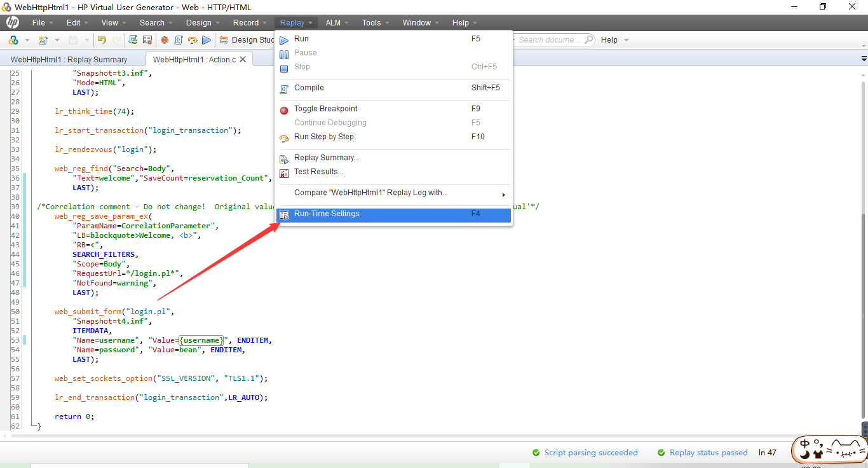Choose Compile in the Replay menu
The height and width of the screenshot is (468, 868).
394,88
